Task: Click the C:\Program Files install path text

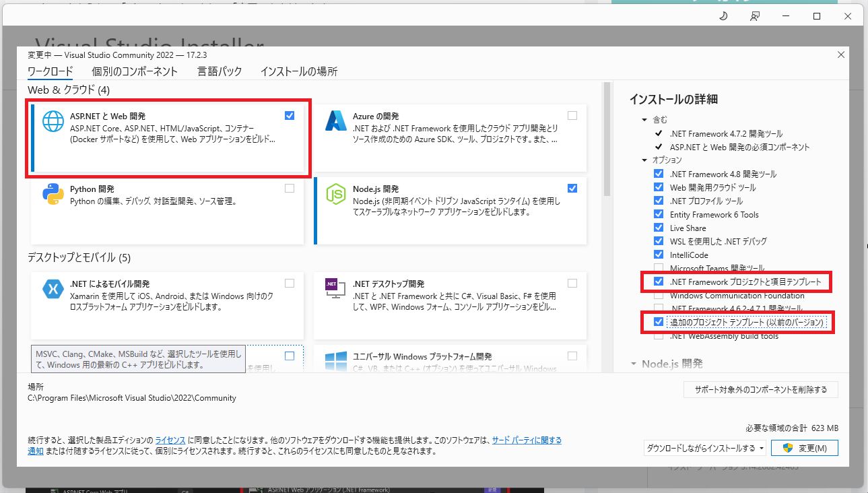Action: coord(132,398)
